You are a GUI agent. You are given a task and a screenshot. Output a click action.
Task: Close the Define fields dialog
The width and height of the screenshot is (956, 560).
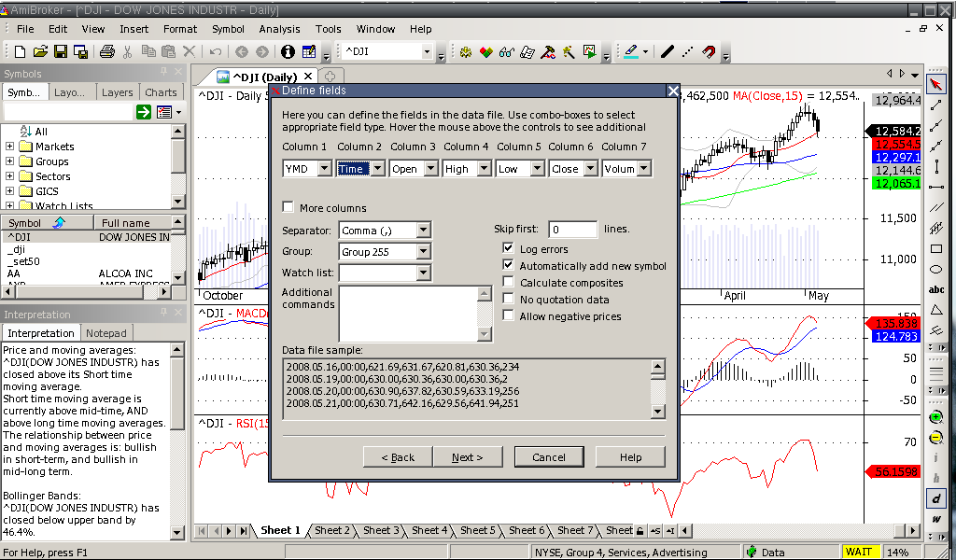tap(672, 91)
